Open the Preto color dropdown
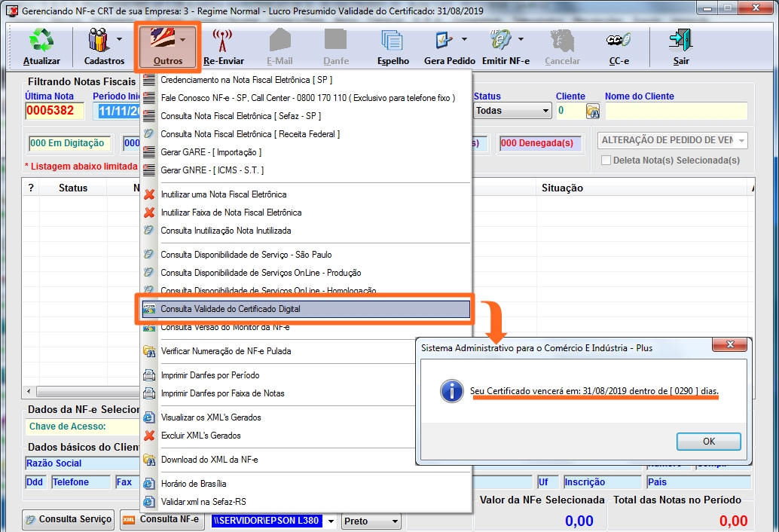Image resolution: width=779 pixels, height=532 pixels. 394,521
